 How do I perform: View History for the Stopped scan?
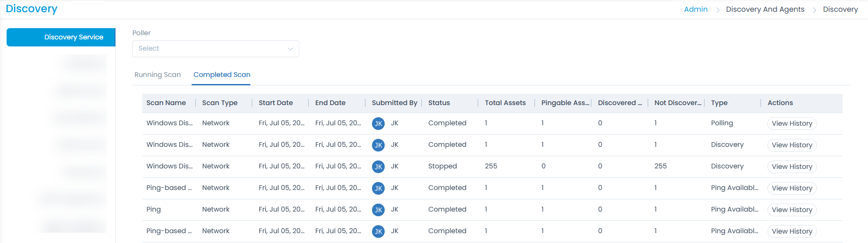pyautogui.click(x=791, y=167)
